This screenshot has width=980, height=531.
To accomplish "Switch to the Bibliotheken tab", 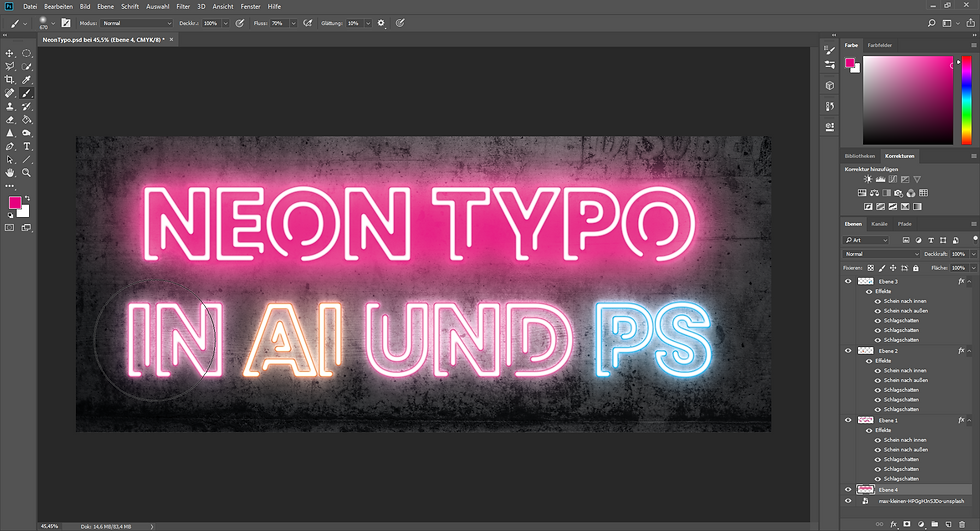I will (859, 156).
